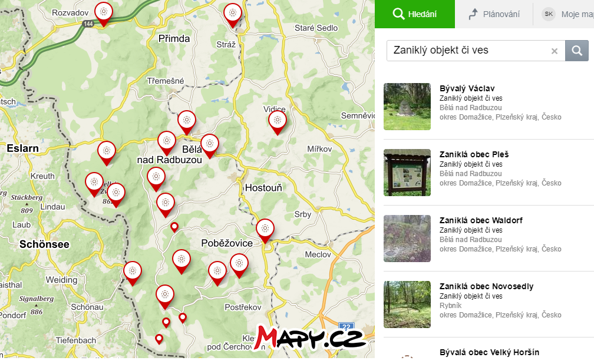Select the map pin below Vidice
The image size is (594, 364).
(278, 122)
